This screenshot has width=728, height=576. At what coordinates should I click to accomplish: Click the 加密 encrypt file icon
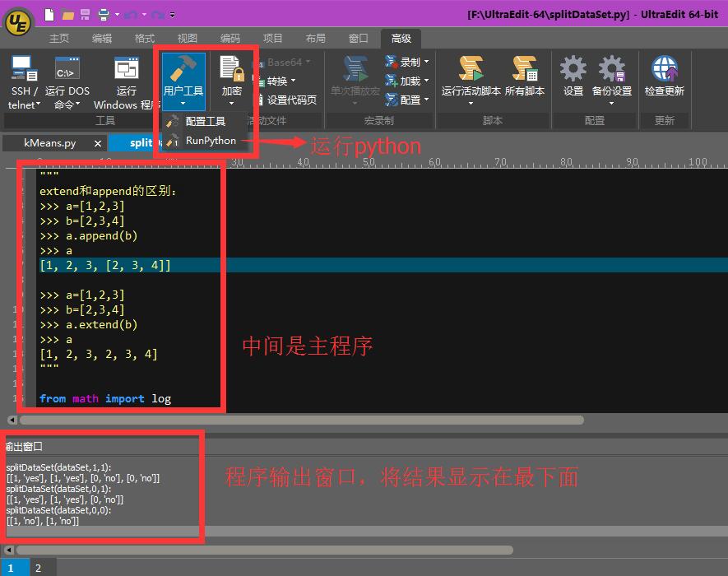click(231, 69)
